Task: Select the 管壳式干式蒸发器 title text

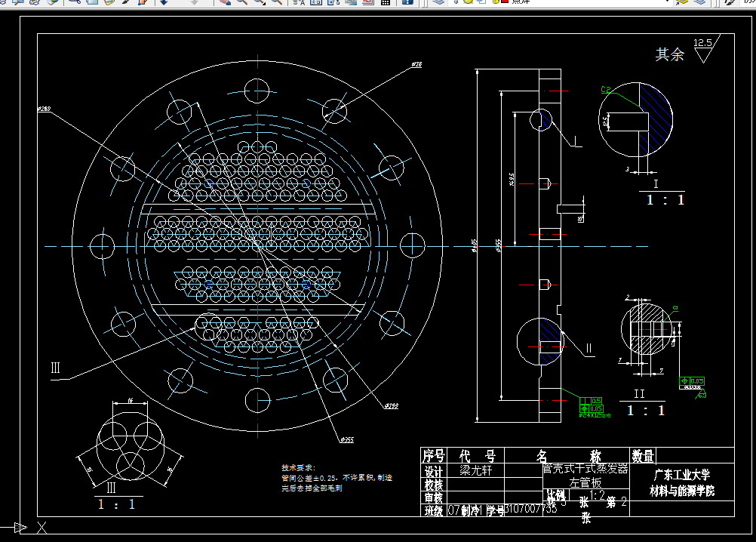Action: 585,469
